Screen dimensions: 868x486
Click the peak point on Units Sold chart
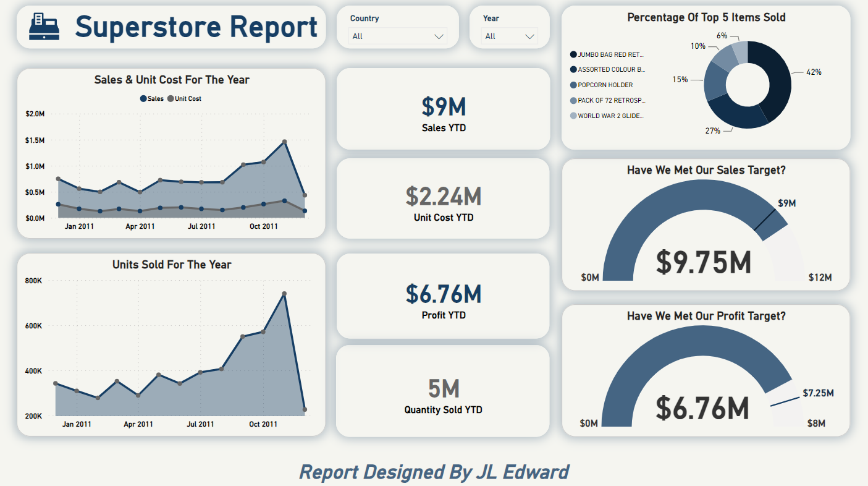[284, 294]
